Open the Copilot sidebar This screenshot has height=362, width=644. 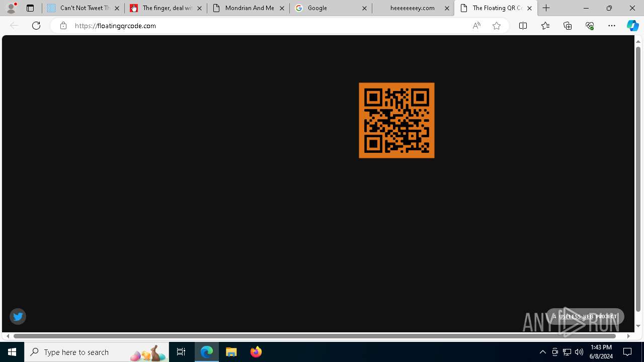(633, 26)
